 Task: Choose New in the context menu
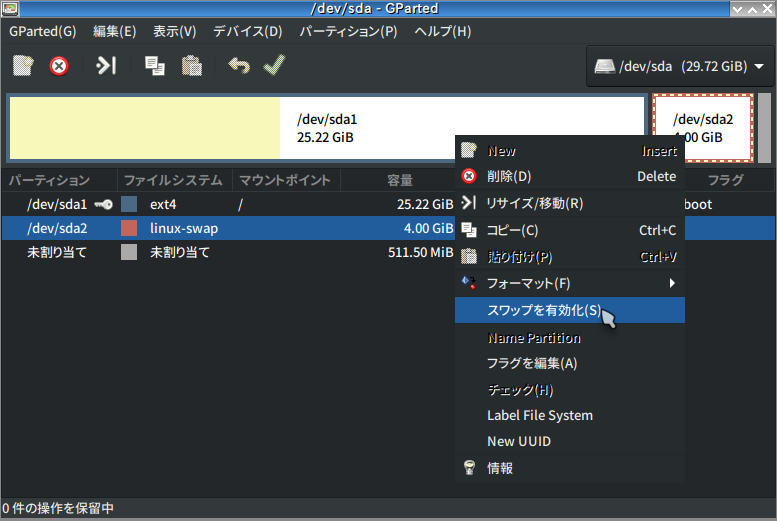(570, 151)
